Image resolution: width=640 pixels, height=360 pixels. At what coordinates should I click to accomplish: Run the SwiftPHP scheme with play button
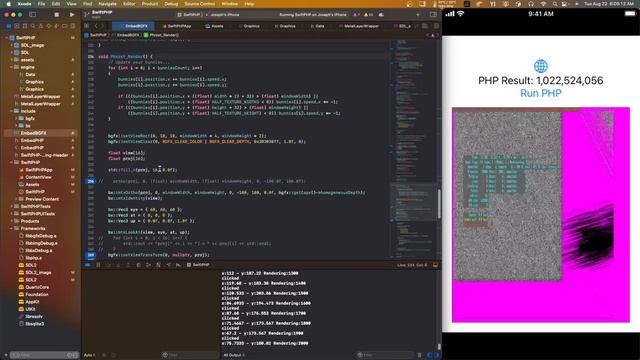click(x=72, y=15)
